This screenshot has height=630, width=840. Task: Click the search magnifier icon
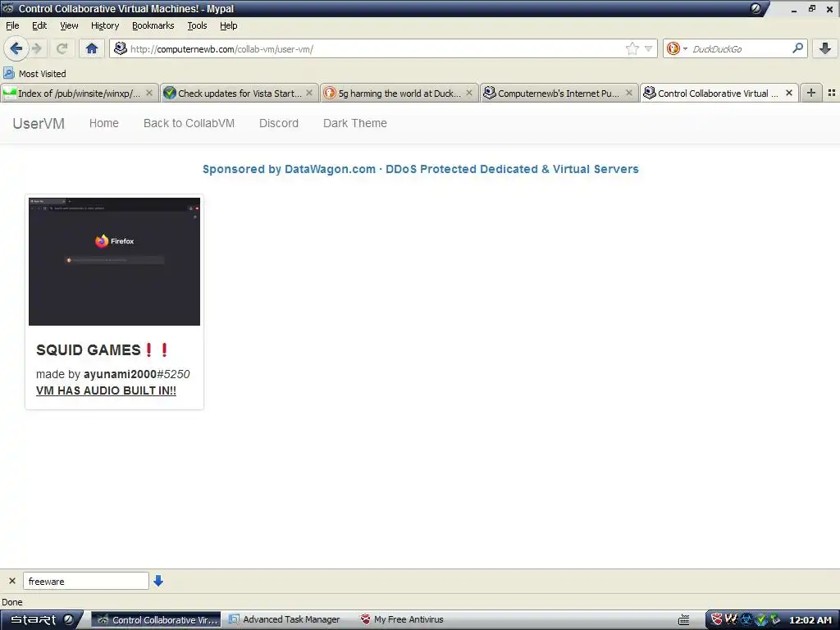(x=797, y=48)
